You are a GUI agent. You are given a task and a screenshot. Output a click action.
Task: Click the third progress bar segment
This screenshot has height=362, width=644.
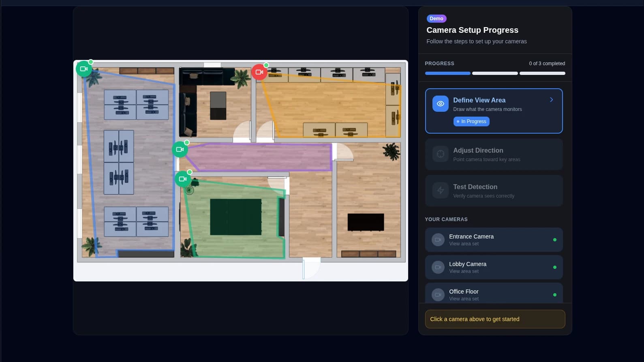point(542,73)
